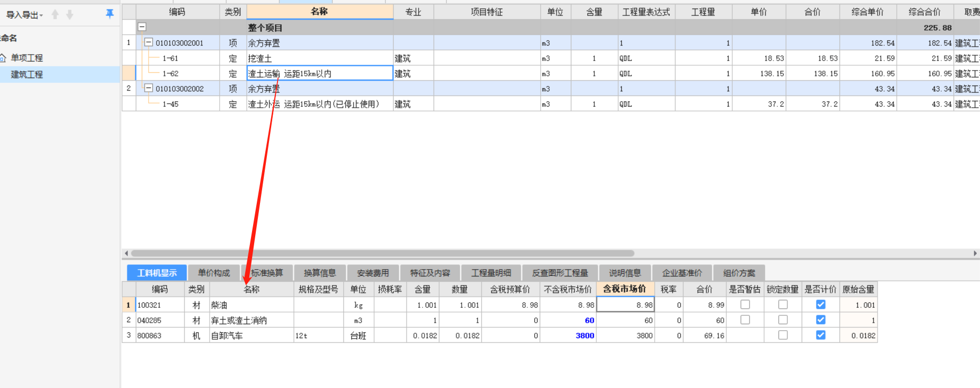This screenshot has height=388, width=980.
Task: Click the 12t specification cell
Action: (318, 335)
